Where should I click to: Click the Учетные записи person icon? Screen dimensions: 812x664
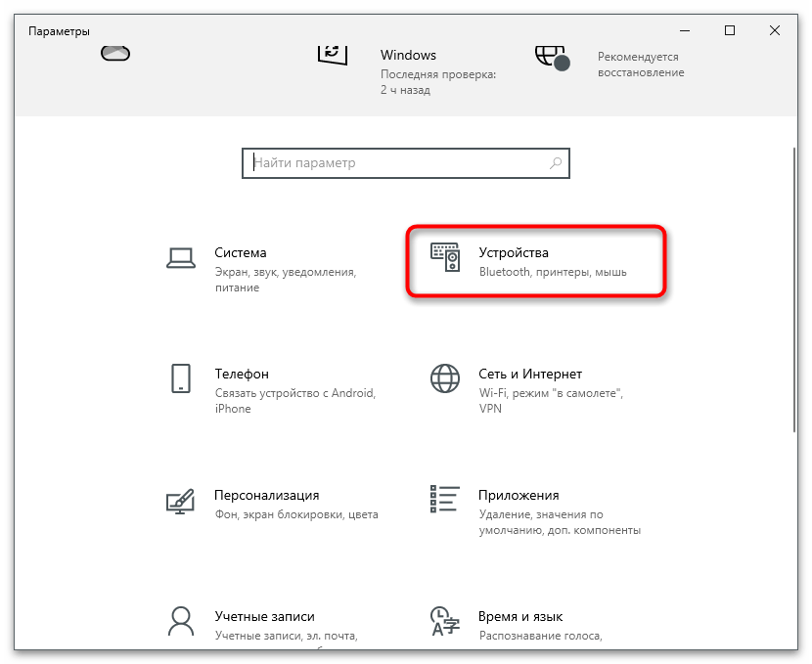180,621
